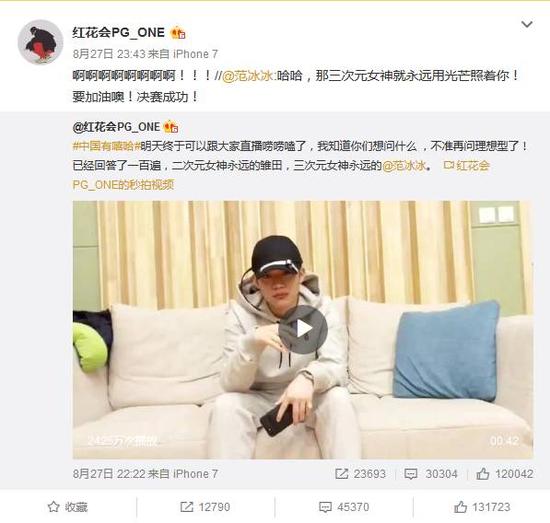
Task: Click the quoted post comment icon 30304
Action: coord(431,474)
